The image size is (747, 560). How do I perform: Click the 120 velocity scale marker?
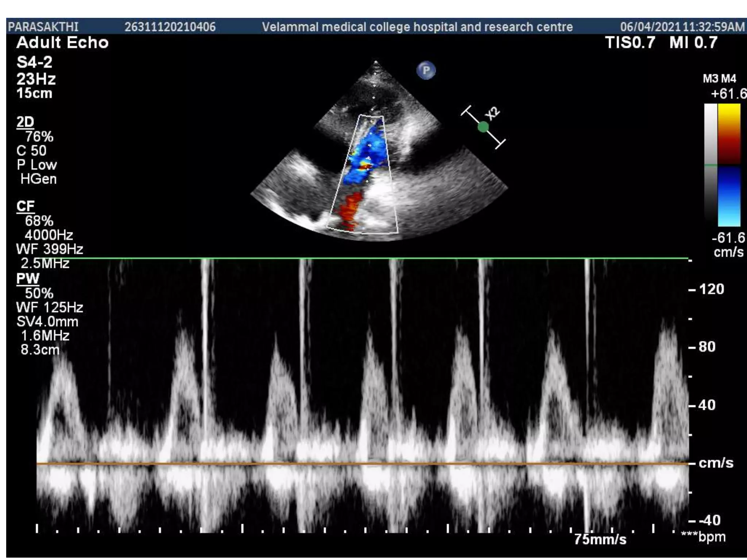tap(711, 289)
